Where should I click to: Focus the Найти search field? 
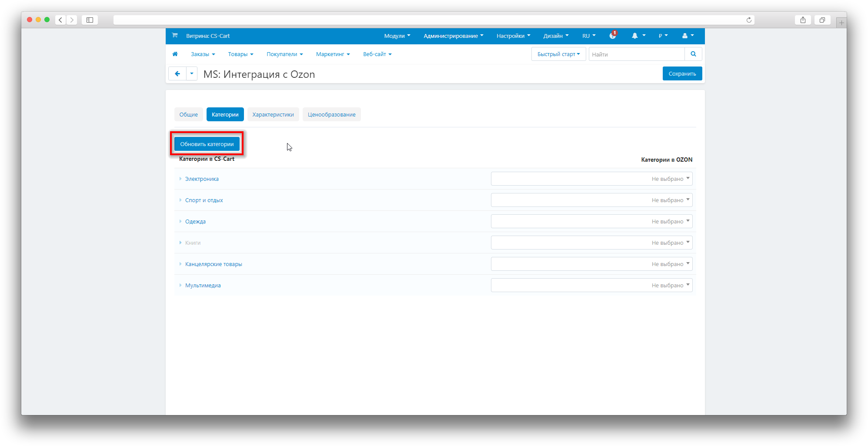pos(637,54)
